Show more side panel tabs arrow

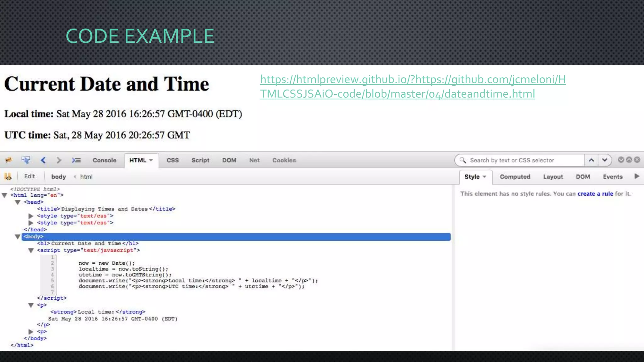click(x=637, y=176)
